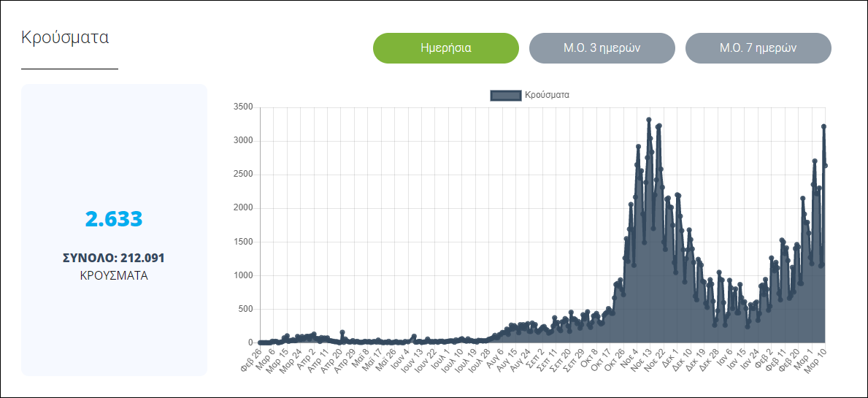
Task: Click the 3500 y-axis label
Action: pyautogui.click(x=242, y=107)
